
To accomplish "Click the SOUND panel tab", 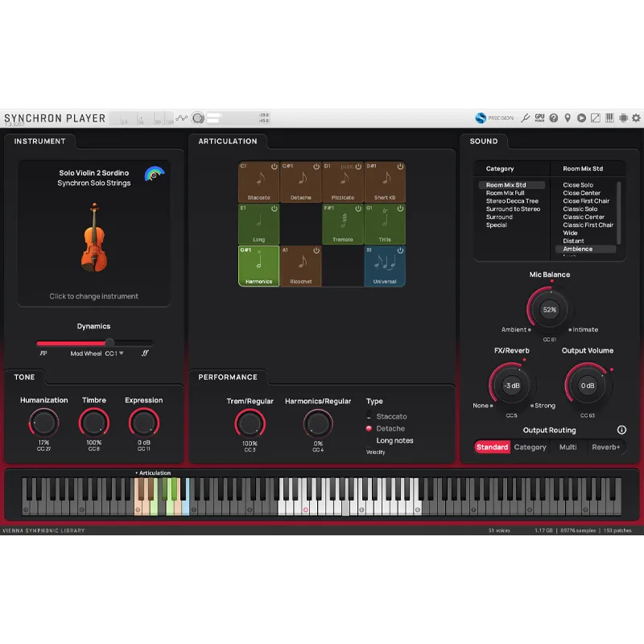I will tap(484, 142).
